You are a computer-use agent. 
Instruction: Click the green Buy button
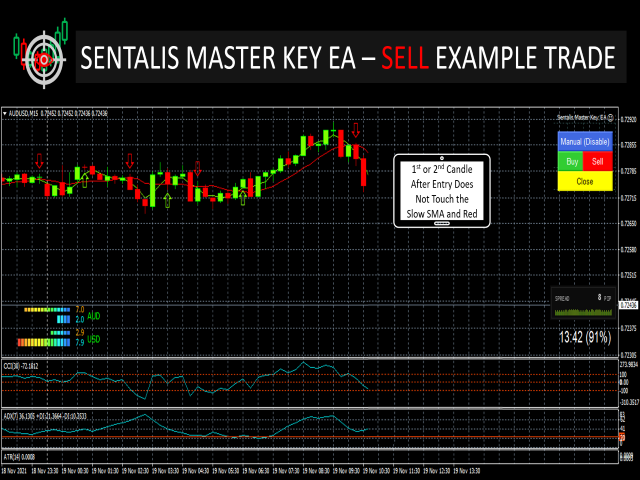(x=571, y=162)
